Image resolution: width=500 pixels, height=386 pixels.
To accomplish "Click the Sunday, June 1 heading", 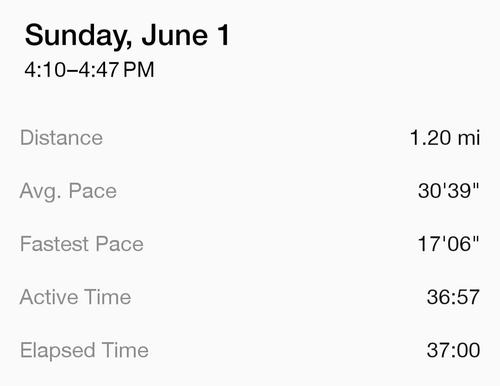I will (x=127, y=36).
